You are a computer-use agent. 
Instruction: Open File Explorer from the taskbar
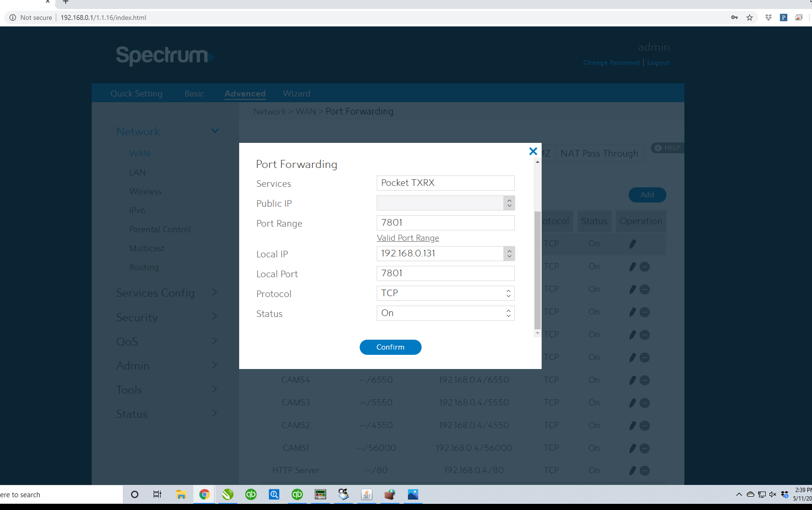coord(181,494)
